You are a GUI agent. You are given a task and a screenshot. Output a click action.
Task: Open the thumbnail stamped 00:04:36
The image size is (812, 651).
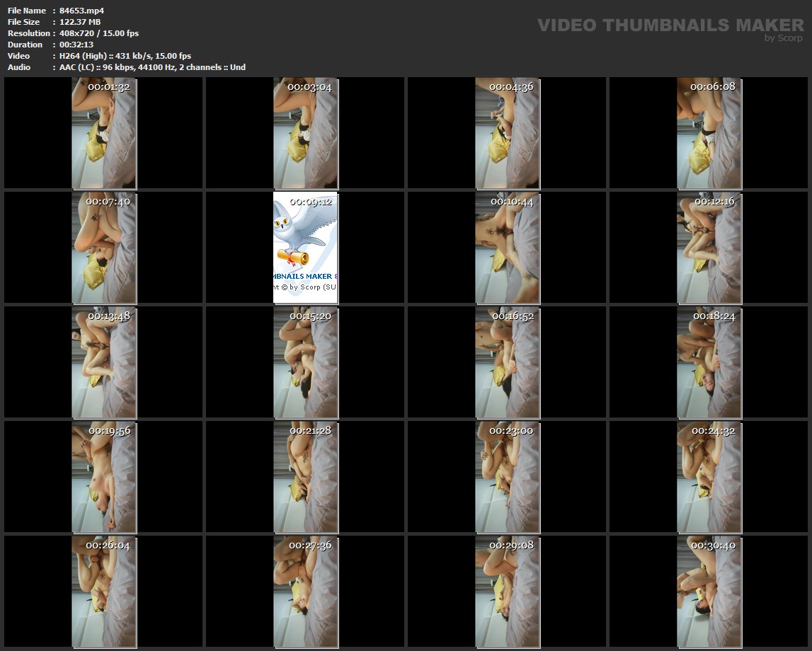(507, 133)
